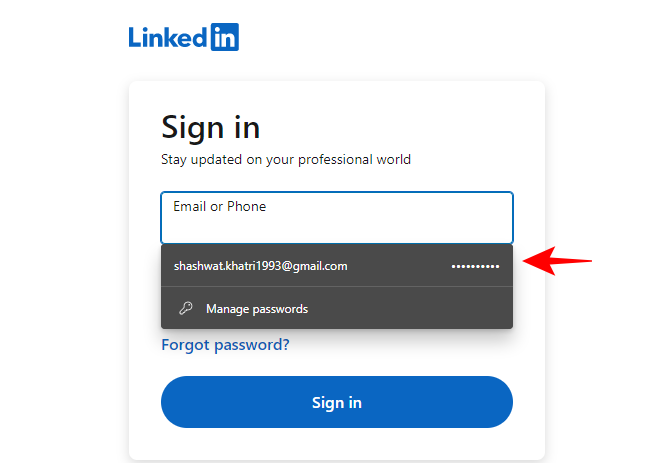650x463 pixels.
Task: Click the masked password dots in suggestion
Action: click(x=475, y=266)
